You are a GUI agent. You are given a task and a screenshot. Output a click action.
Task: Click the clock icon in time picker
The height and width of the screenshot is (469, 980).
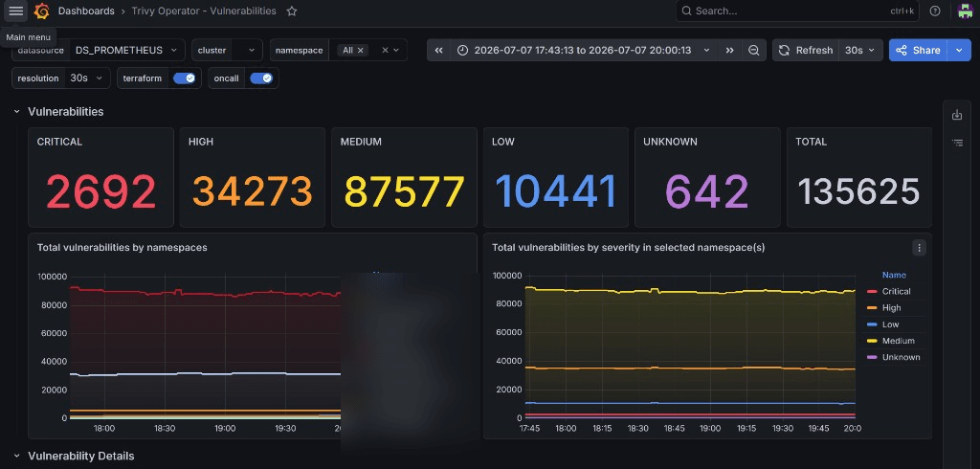pyautogui.click(x=462, y=50)
